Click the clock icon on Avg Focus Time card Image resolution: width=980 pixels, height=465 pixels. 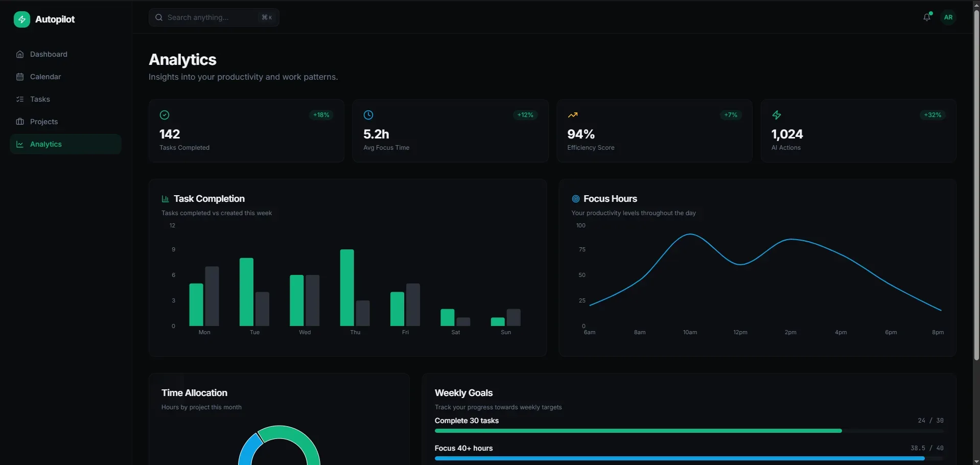pos(368,115)
